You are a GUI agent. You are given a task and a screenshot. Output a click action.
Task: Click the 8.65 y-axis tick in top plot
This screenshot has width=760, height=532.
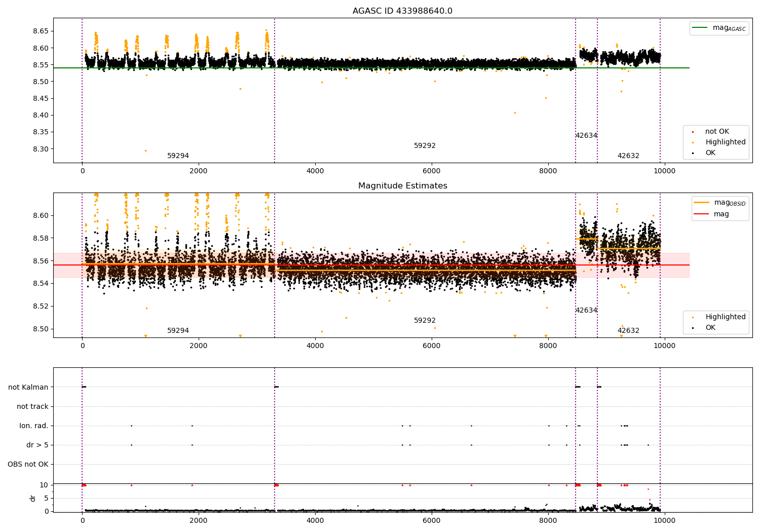[x=41, y=31]
